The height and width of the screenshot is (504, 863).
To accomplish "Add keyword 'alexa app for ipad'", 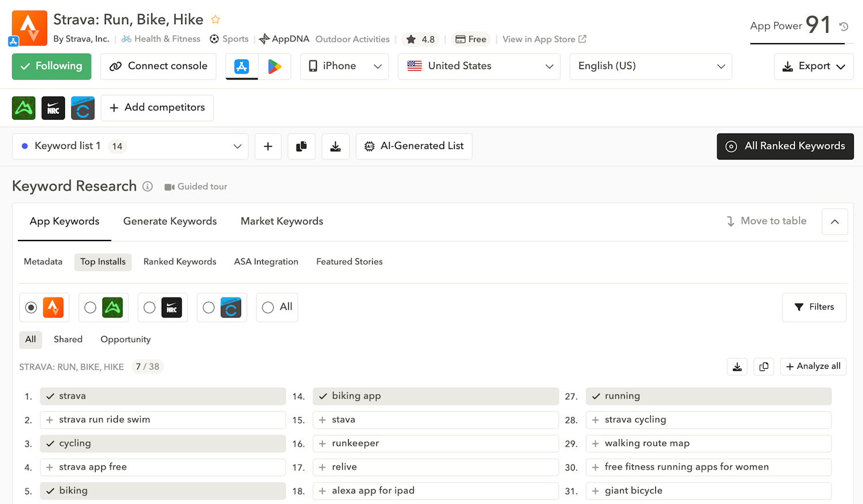I will pos(436,491).
